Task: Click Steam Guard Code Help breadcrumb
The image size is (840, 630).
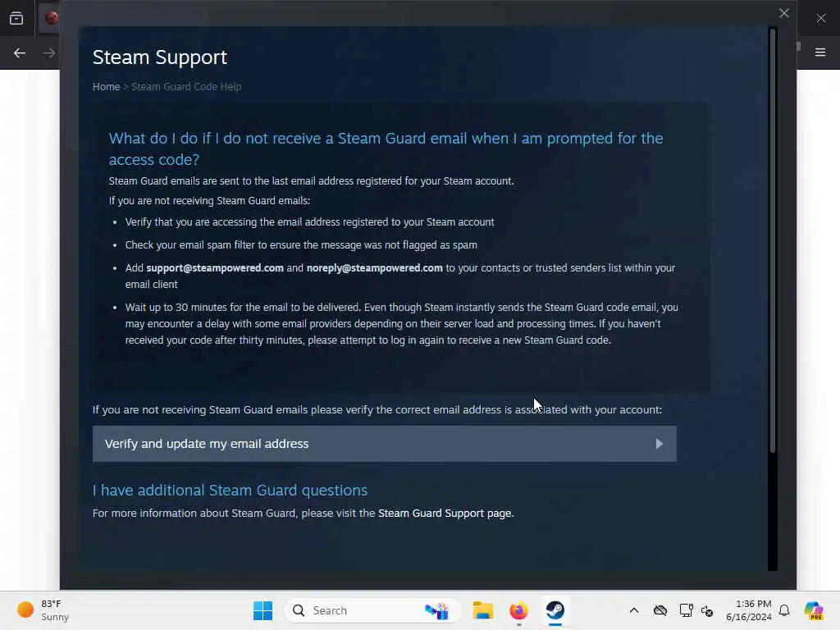Action: coord(186,87)
